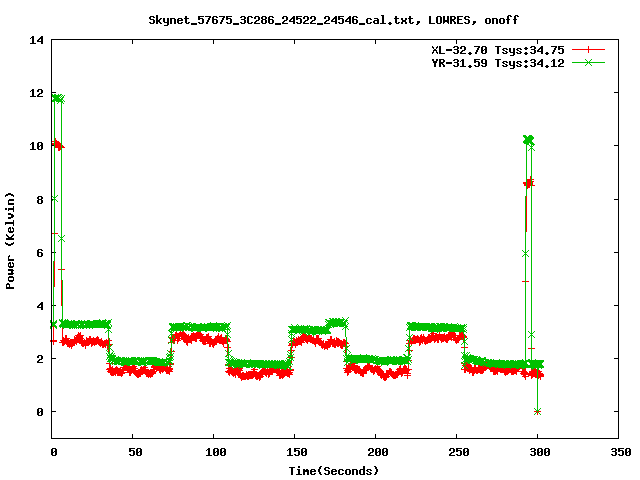The image size is (640, 480).
Task: Click the green peak near 12 Kelvin at plot start
Action: click(x=58, y=98)
